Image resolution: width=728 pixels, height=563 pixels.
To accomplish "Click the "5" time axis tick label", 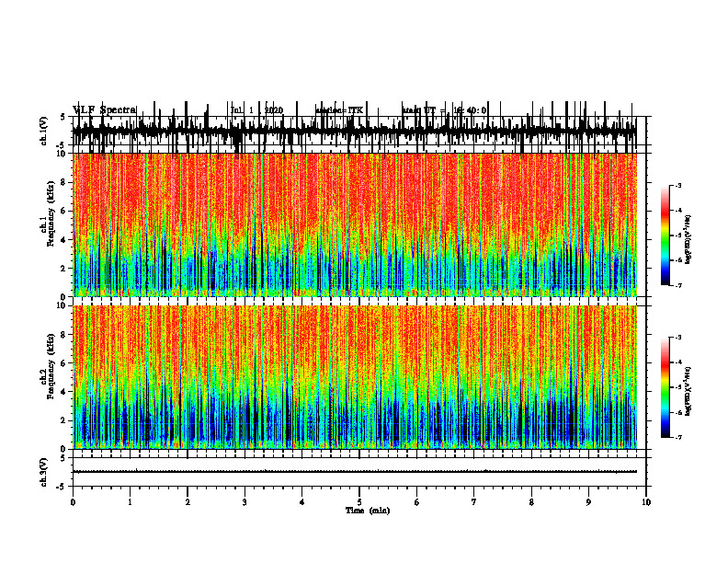I will [x=359, y=502].
